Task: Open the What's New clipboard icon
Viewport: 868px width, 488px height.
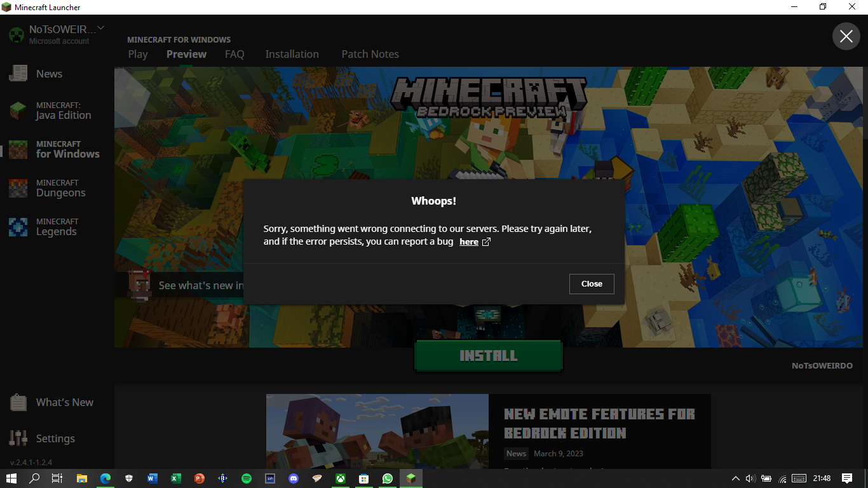Action: pyautogui.click(x=18, y=402)
